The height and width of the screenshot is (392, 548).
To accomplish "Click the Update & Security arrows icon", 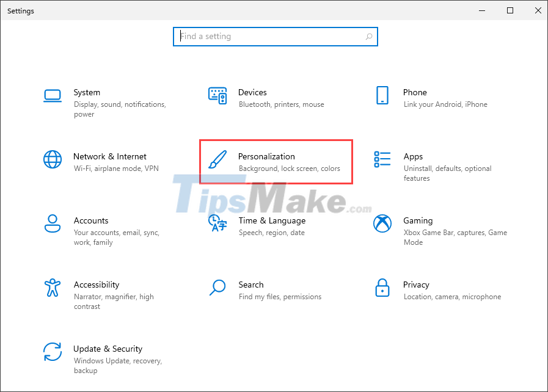I will click(x=53, y=352).
